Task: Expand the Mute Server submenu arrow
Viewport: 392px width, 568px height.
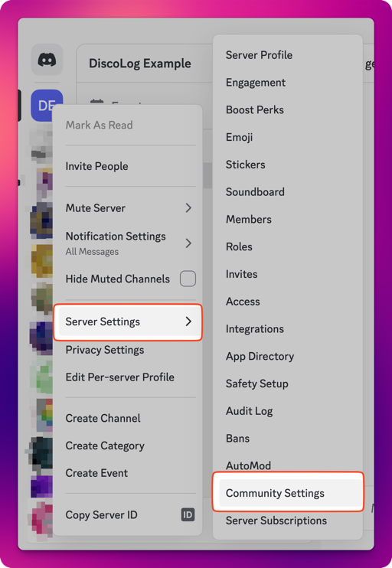Action: [x=188, y=208]
